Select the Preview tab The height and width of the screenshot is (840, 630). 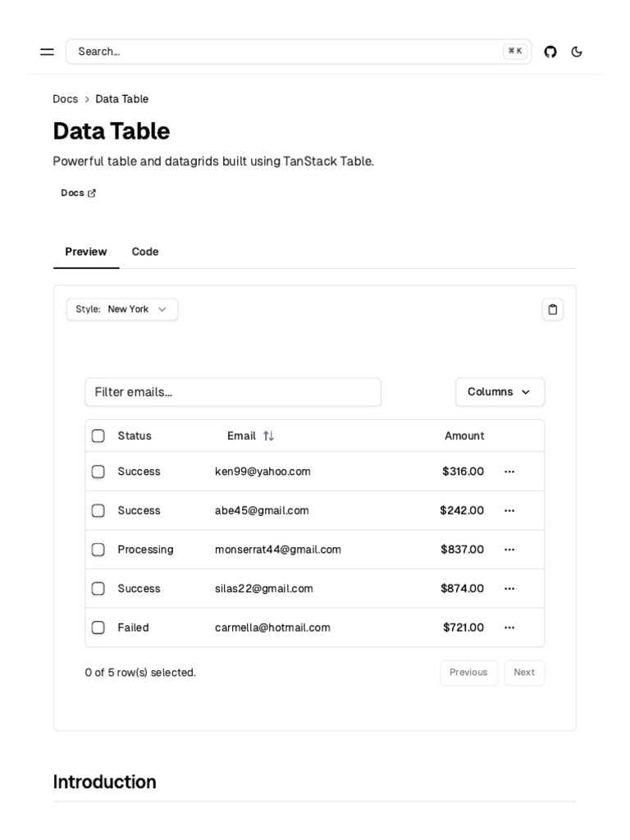click(x=86, y=252)
